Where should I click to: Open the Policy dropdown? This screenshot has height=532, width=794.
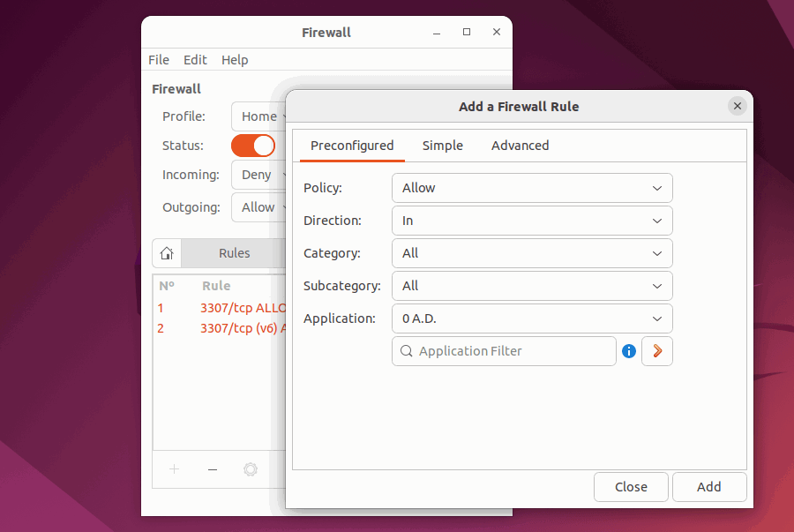tap(532, 188)
